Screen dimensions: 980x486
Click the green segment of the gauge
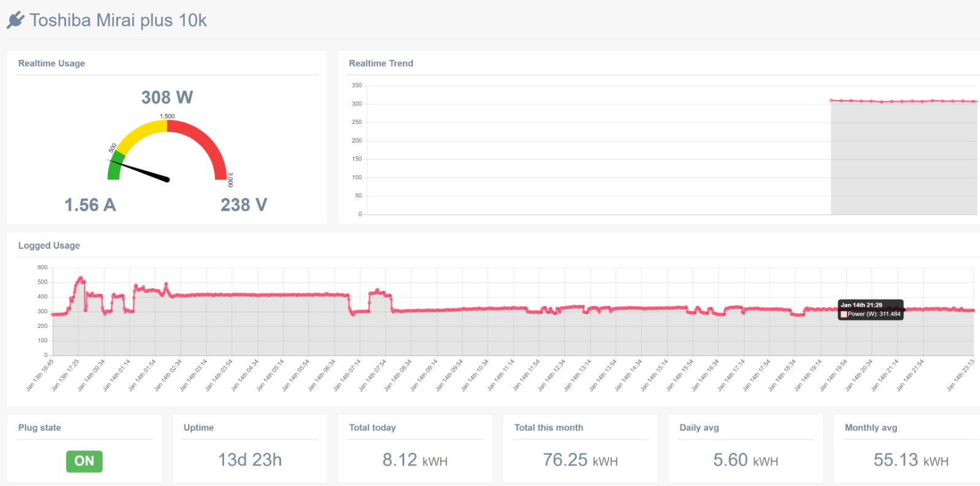click(x=115, y=167)
